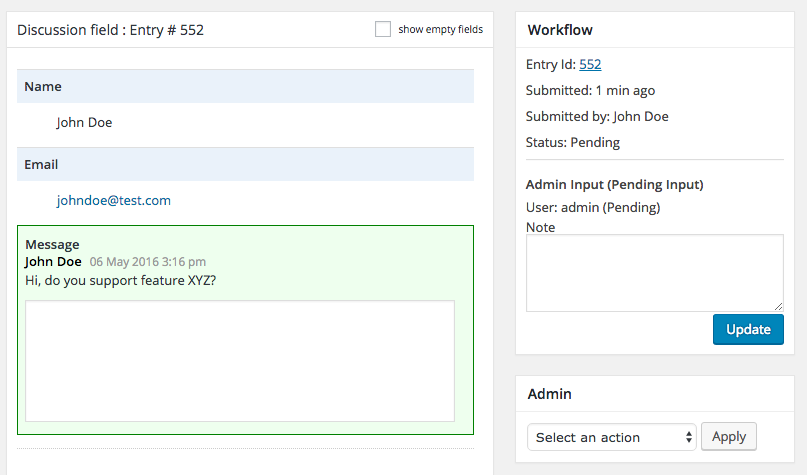Select the Email field header row
This screenshot has height=475, width=807.
(x=245, y=164)
